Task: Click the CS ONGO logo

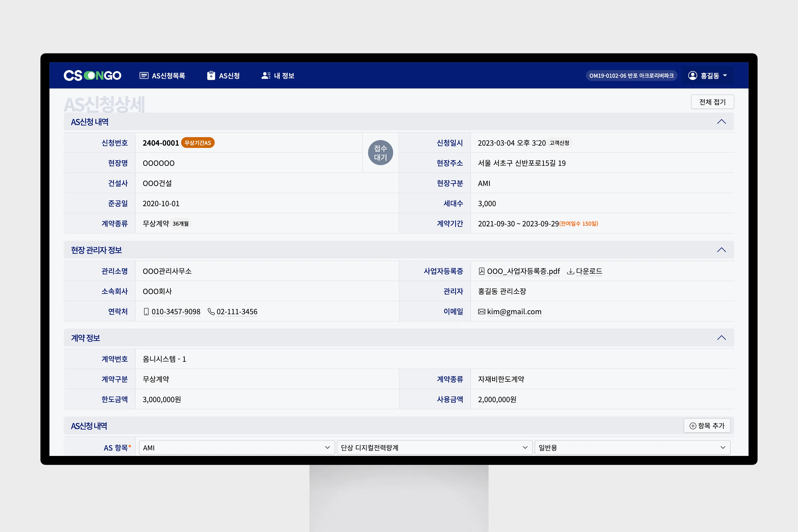Action: 92,75
